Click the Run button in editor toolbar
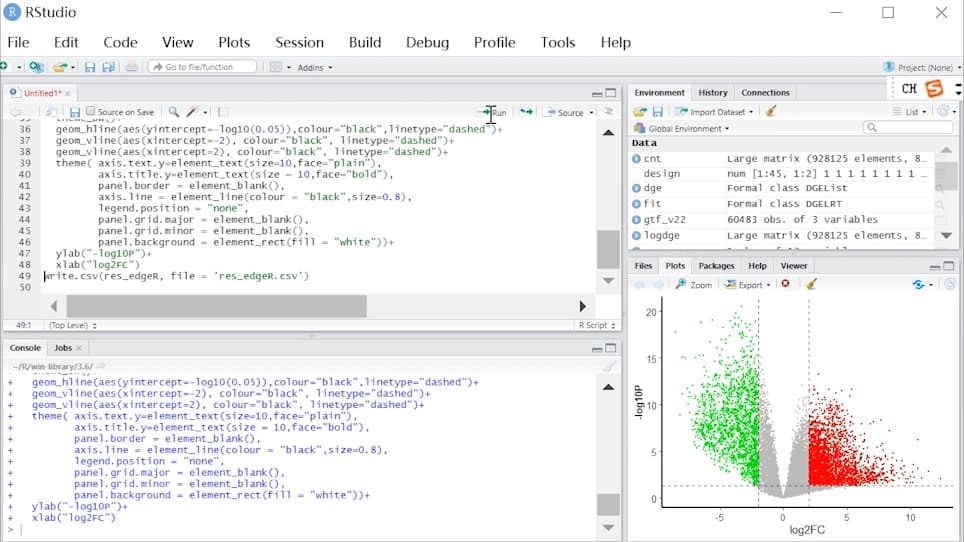This screenshot has height=542, width=964. point(494,112)
